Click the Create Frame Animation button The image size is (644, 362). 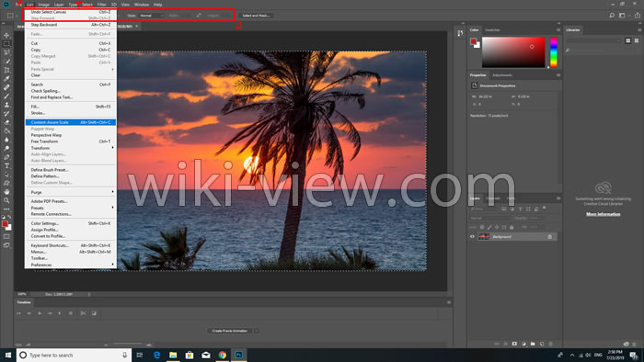pos(230,331)
